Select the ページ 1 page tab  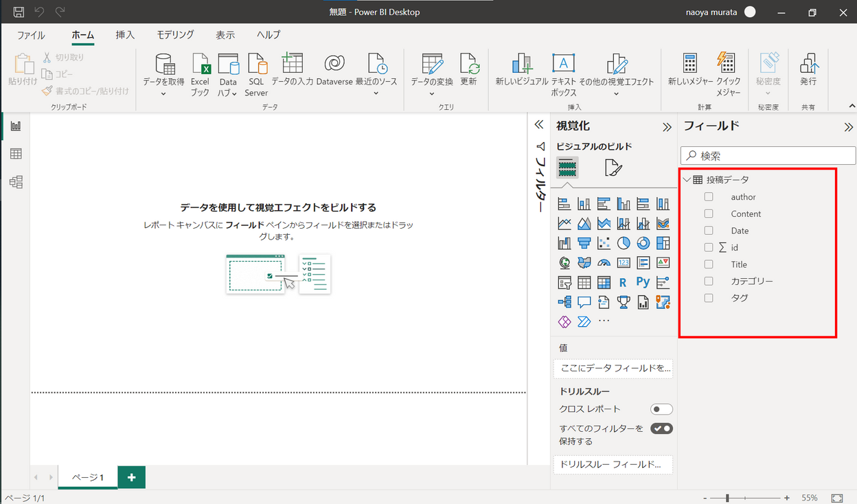click(x=88, y=477)
